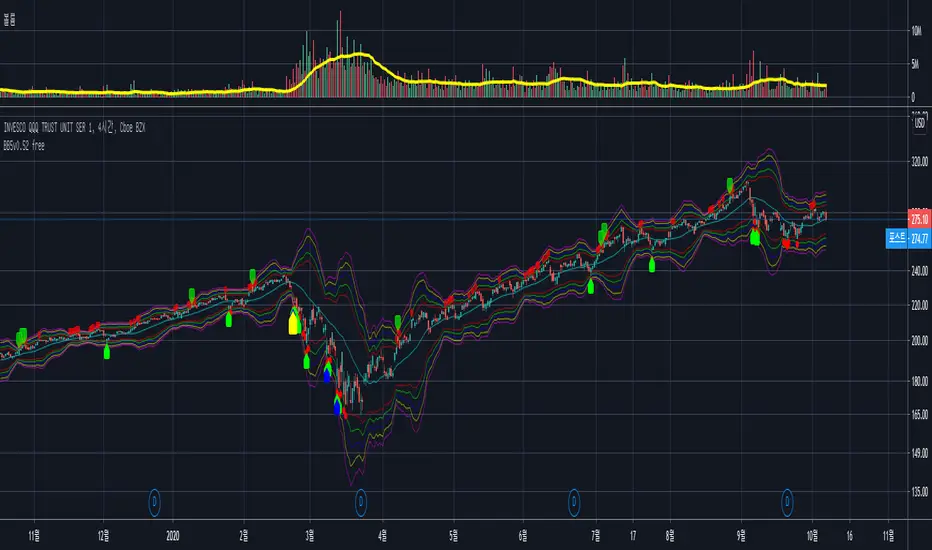Click the 2020 label on the time axis

173,536
